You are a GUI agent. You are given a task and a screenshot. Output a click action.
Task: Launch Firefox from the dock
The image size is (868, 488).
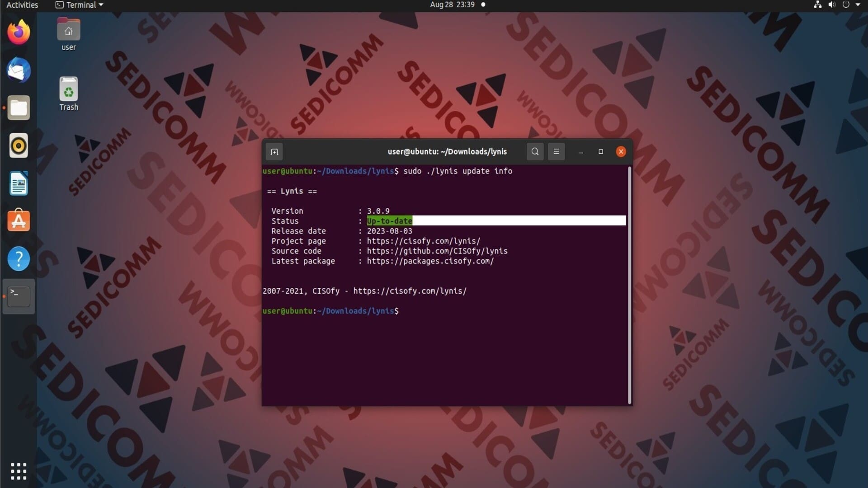(19, 33)
